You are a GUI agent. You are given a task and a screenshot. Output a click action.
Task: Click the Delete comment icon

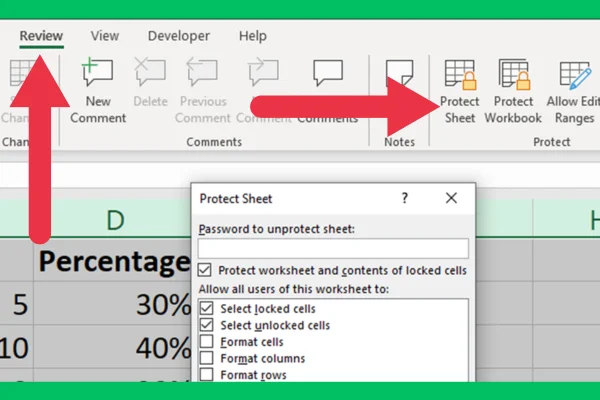click(x=150, y=72)
